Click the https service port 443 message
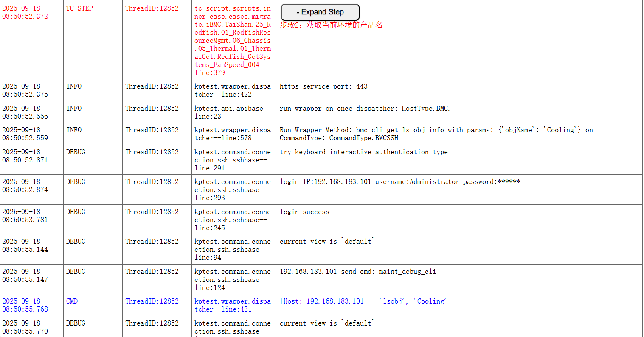Image resolution: width=644 pixels, height=337 pixels. (x=323, y=86)
